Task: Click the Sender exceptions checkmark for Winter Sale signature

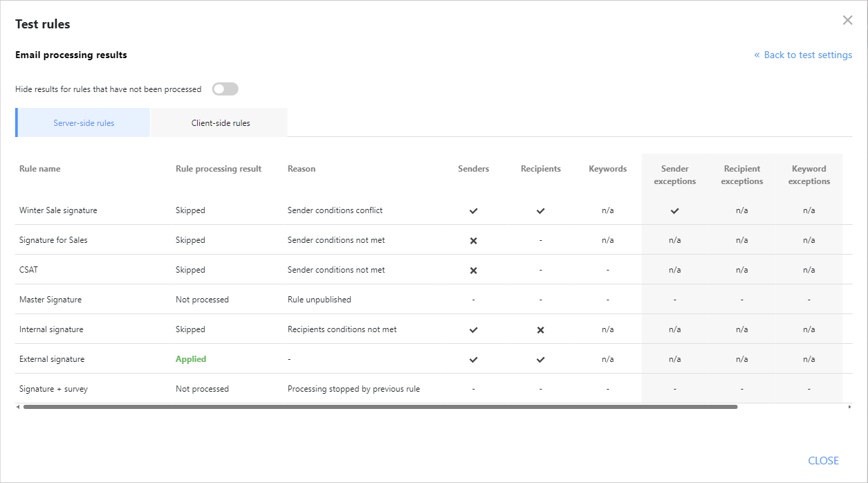Action: tap(674, 210)
